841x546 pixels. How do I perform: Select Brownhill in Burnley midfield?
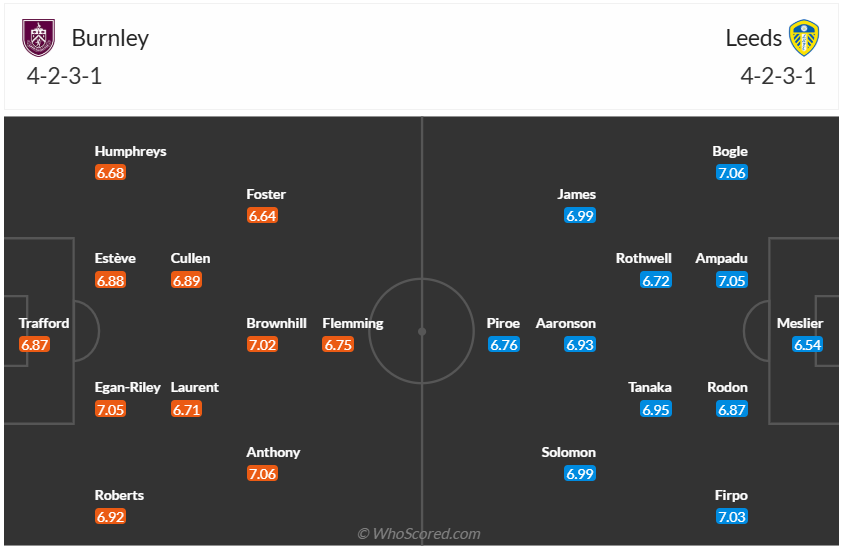pos(277,323)
